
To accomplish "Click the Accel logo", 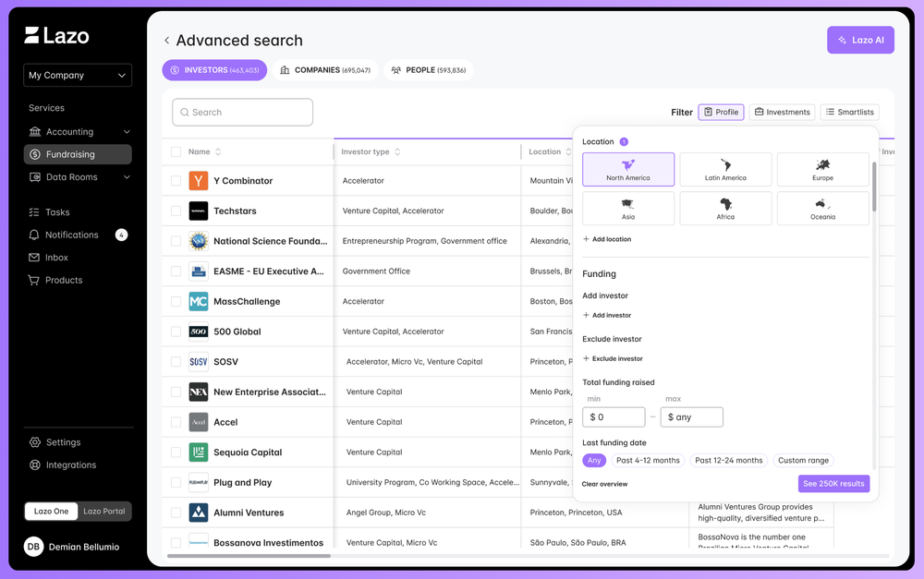I will pyautogui.click(x=199, y=422).
